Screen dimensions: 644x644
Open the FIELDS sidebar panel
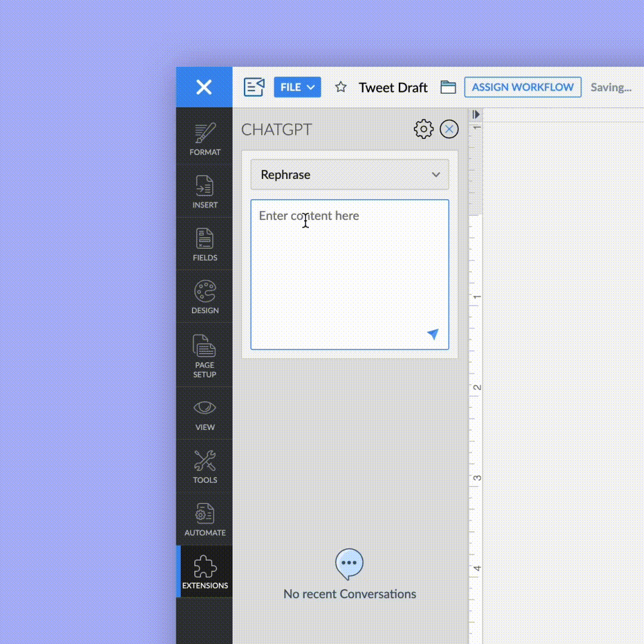(x=205, y=244)
